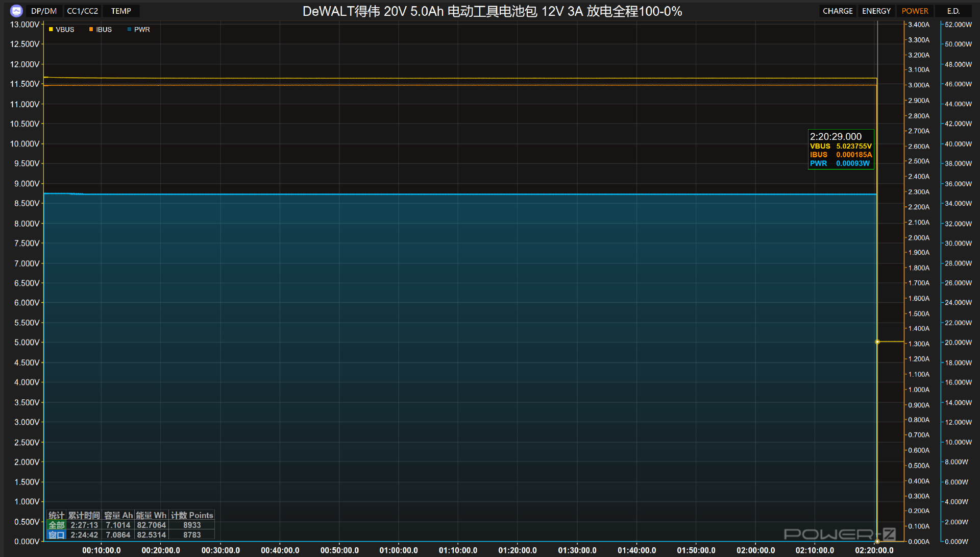Click the 20.000W power axis label
980x557 pixels.
(959, 342)
